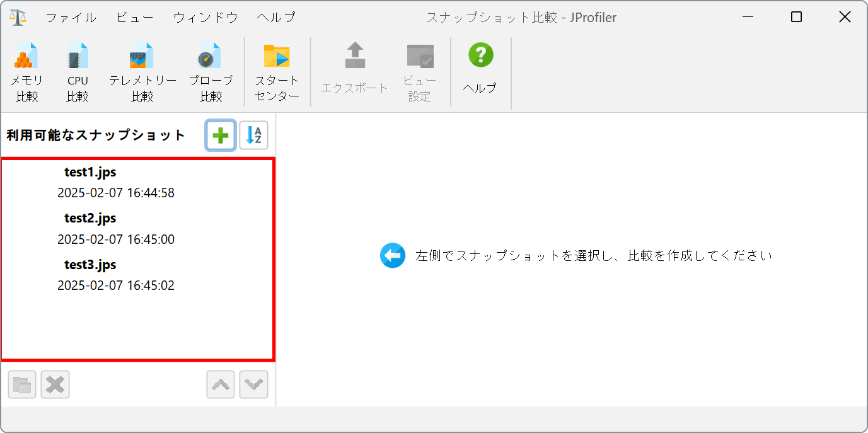Open the ヘルプ menu in the menu bar
The image size is (868, 433).
tap(276, 18)
